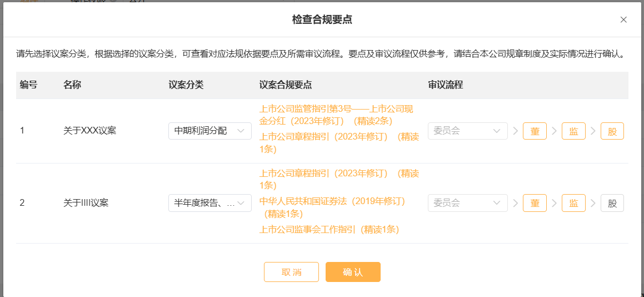
Task: Toggle 股 step in row 1
Action: tap(612, 131)
